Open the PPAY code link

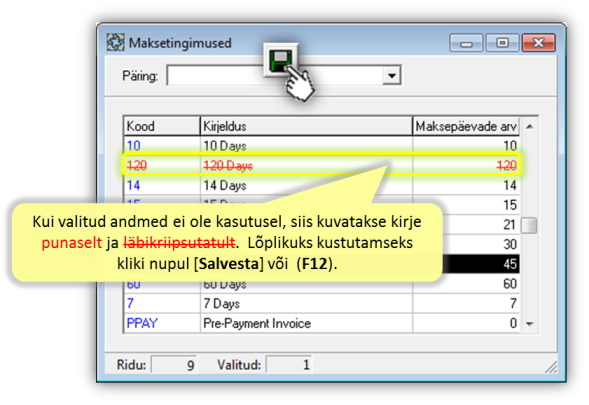coord(142,323)
